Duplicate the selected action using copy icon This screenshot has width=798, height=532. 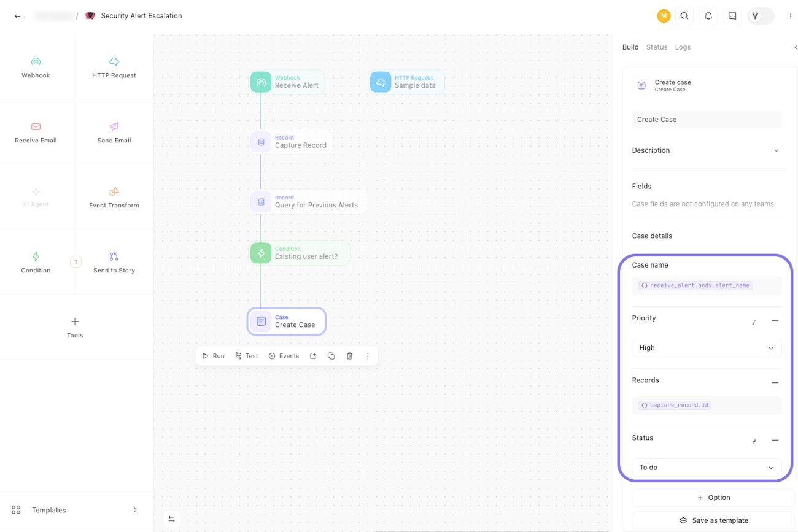(331, 356)
